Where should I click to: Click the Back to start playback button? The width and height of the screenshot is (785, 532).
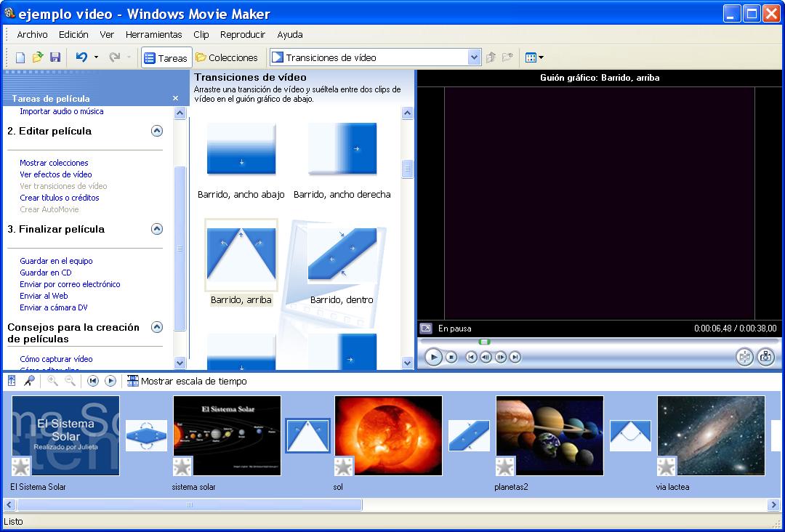470,358
